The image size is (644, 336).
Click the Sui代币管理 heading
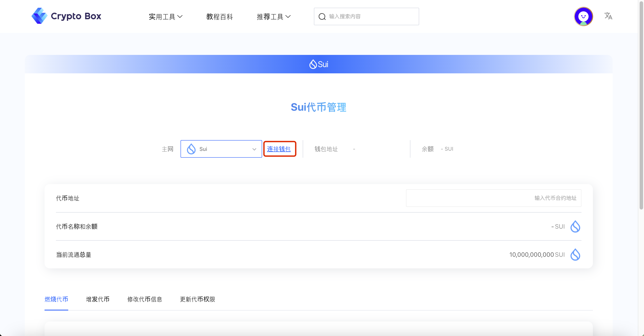(318, 107)
